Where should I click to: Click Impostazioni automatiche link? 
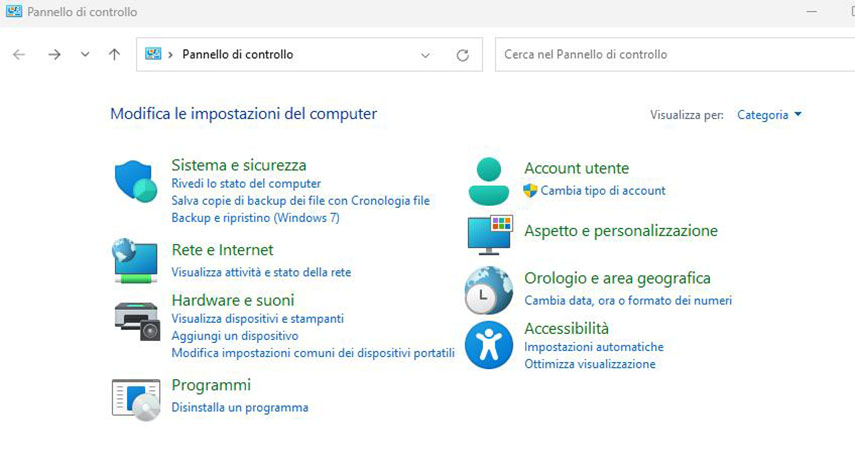tap(594, 346)
